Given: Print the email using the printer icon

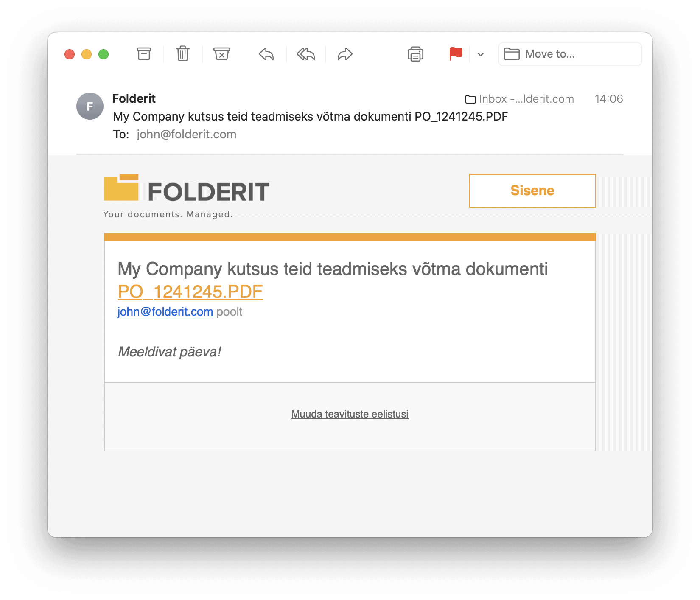Looking at the screenshot, I should [x=415, y=54].
